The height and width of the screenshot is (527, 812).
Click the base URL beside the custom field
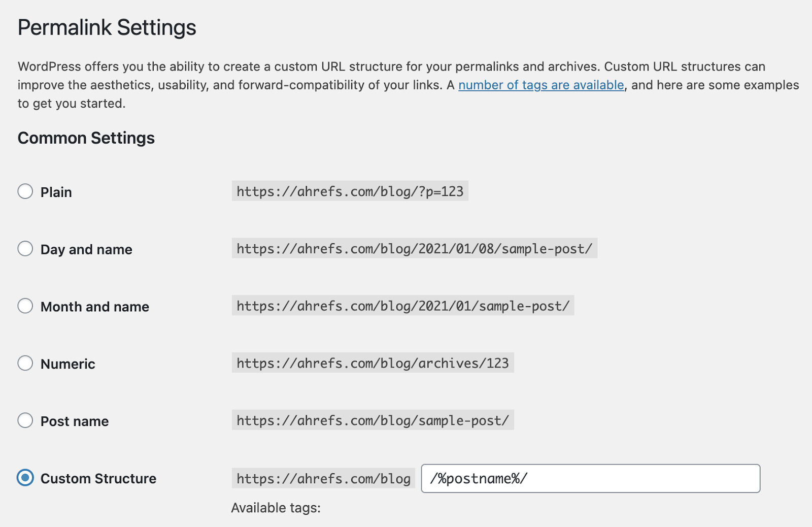pyautogui.click(x=323, y=479)
